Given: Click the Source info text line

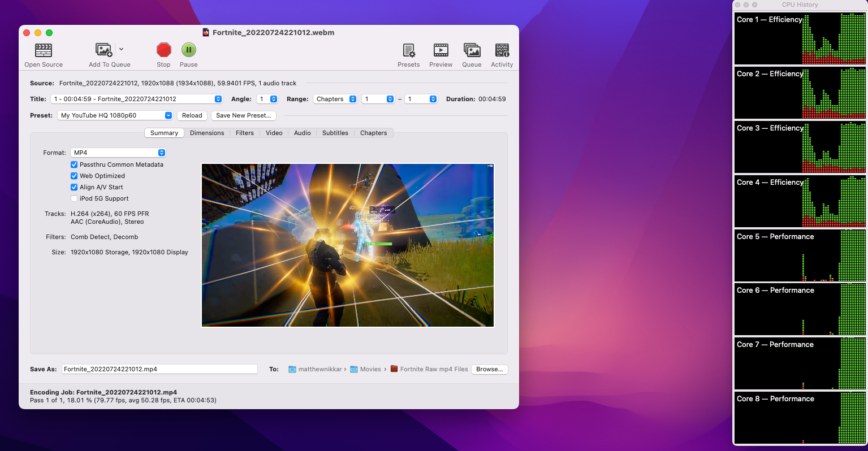Looking at the screenshot, I should 178,83.
